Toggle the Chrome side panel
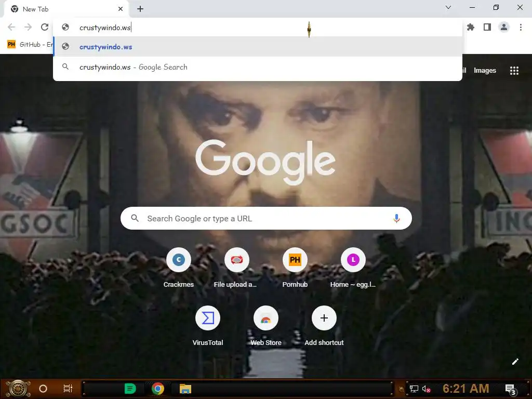532x399 pixels. [x=487, y=27]
